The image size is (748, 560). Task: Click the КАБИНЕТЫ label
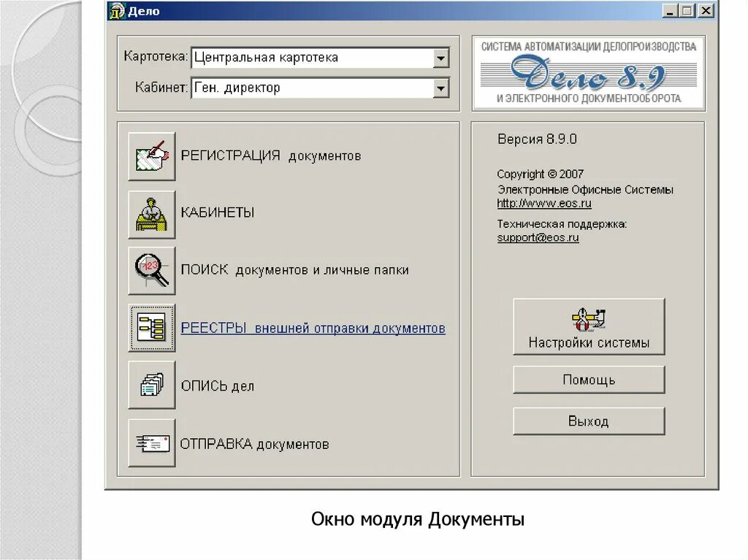tap(218, 212)
